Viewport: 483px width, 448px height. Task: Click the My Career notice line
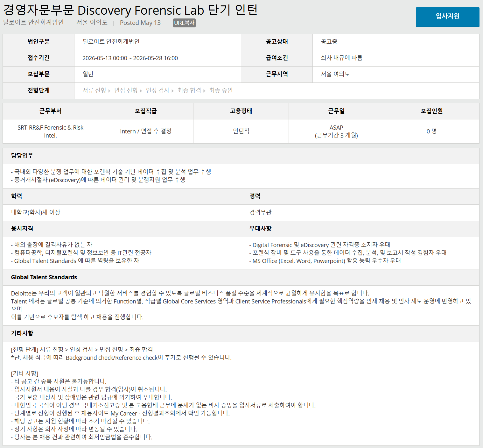tap(120, 413)
